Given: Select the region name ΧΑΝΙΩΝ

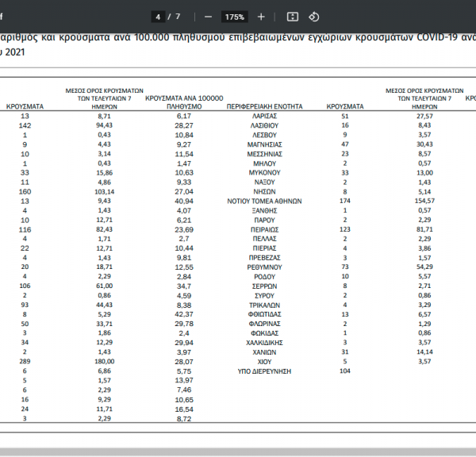Looking at the screenshot, I should (264, 352).
